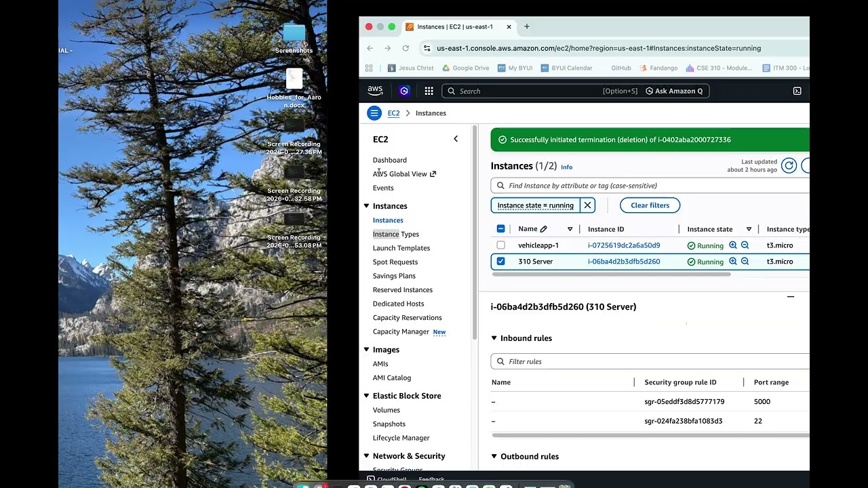Click site info icon in address bar

427,48
